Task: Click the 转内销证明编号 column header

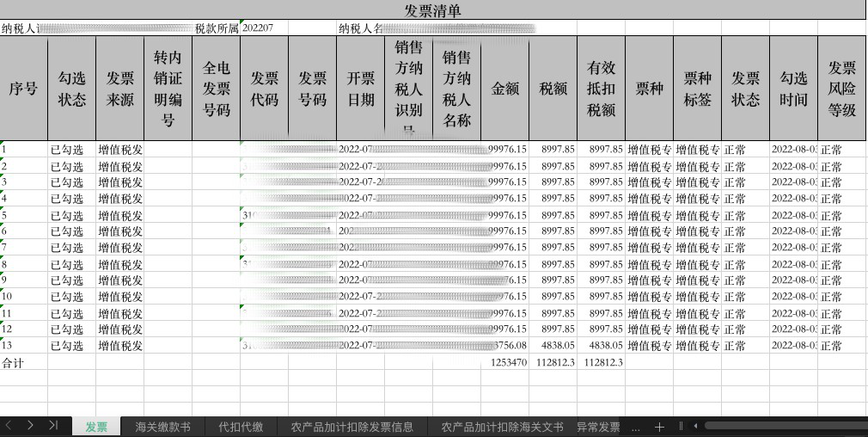Action: click(x=168, y=89)
